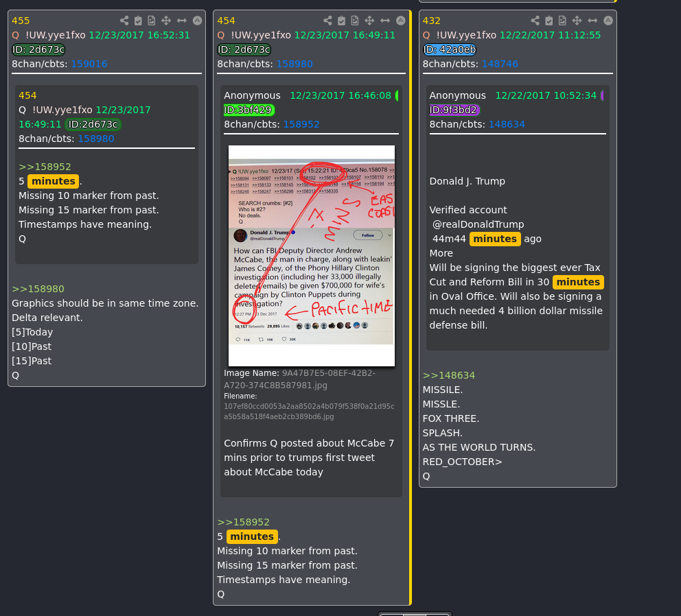This screenshot has height=616, width=681.
Task: Click the horizontal widen arrows on post 455
Action: 181,21
